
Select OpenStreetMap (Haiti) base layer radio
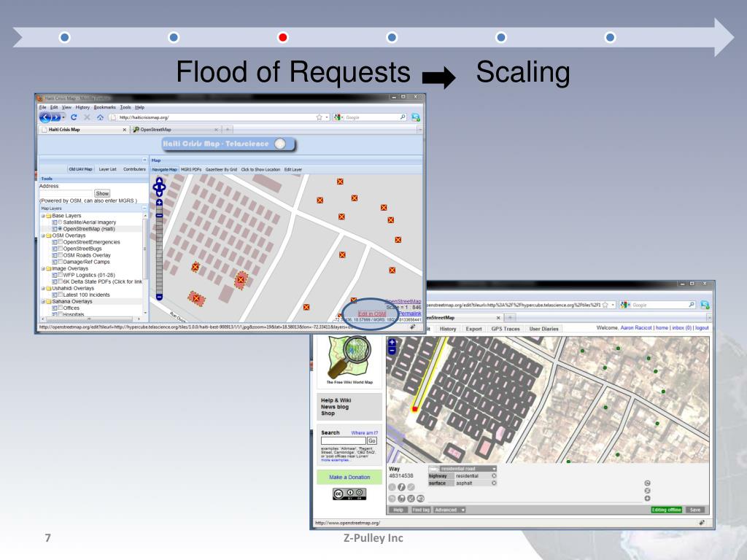click(x=60, y=229)
